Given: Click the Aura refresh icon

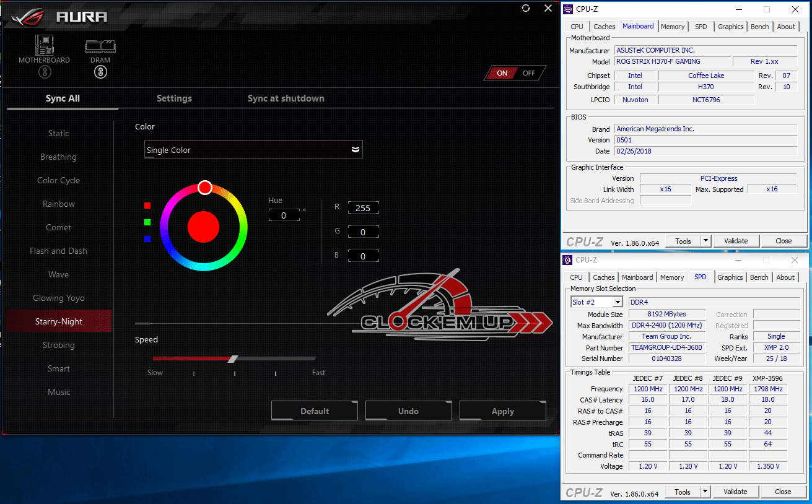Looking at the screenshot, I should [526, 8].
